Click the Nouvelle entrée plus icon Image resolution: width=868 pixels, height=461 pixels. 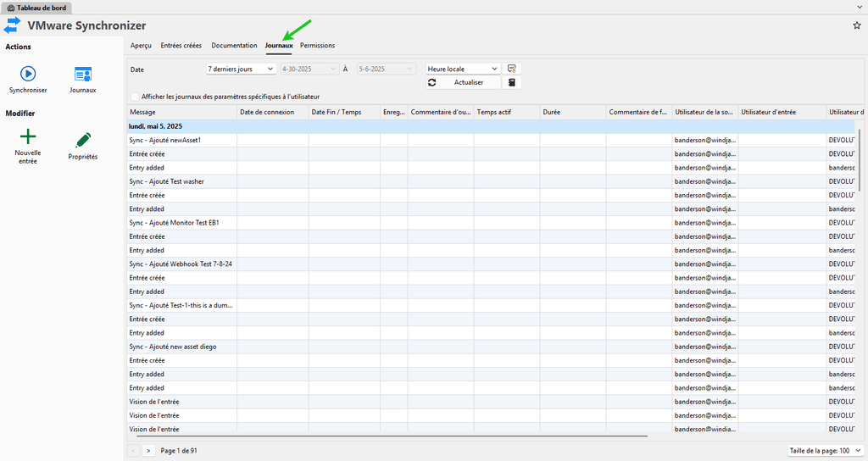28,137
